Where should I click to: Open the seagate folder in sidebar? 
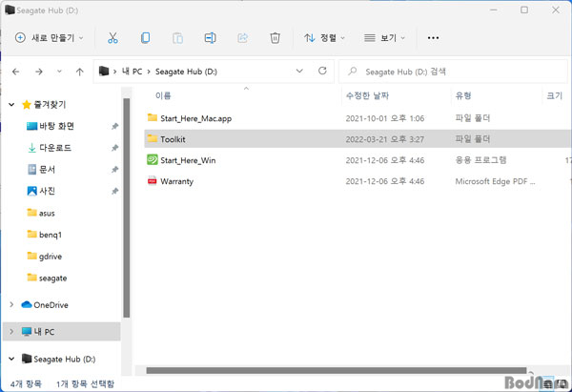tap(52, 279)
